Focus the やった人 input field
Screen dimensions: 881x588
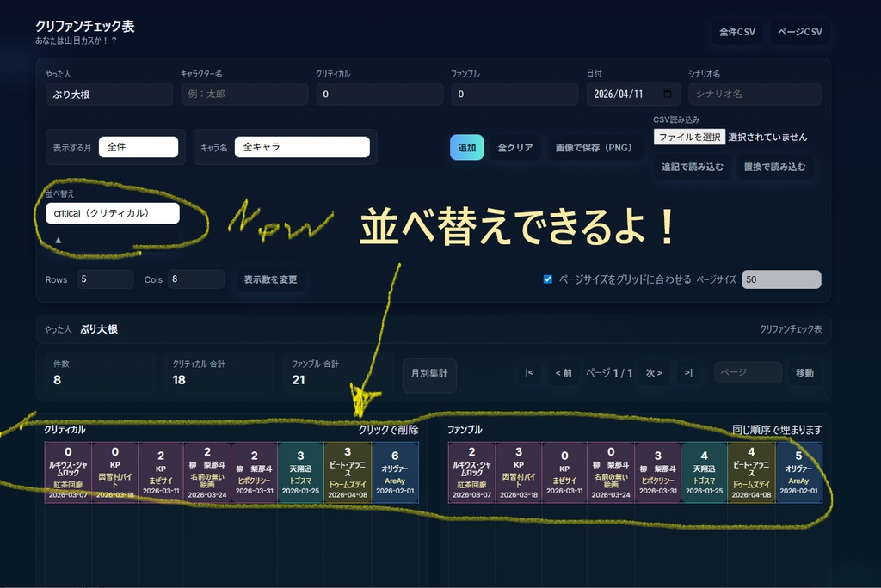(x=109, y=95)
